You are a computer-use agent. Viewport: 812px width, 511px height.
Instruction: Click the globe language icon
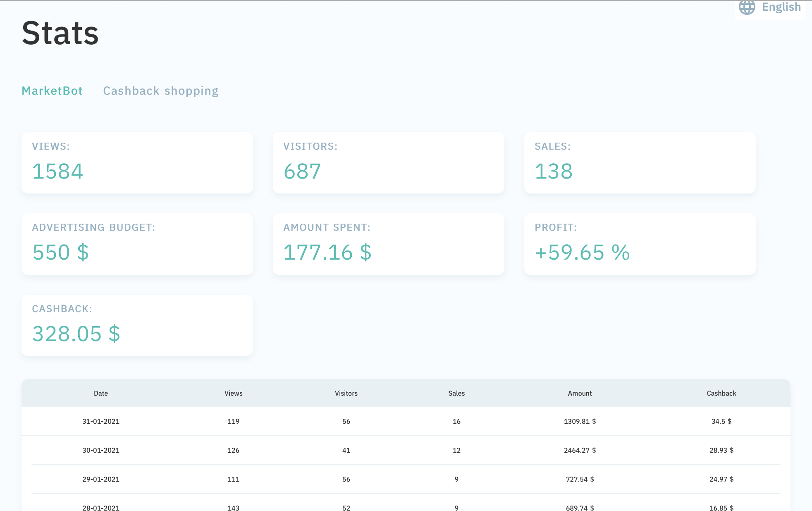[747, 7]
